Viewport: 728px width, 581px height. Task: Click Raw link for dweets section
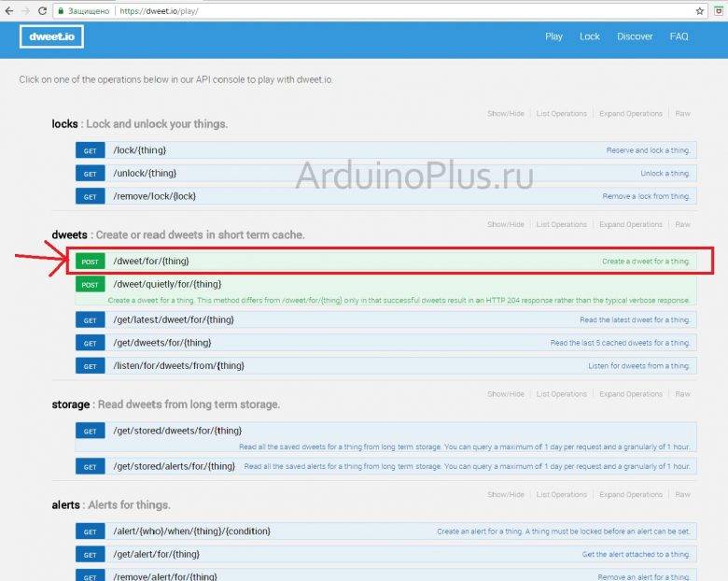tap(682, 224)
